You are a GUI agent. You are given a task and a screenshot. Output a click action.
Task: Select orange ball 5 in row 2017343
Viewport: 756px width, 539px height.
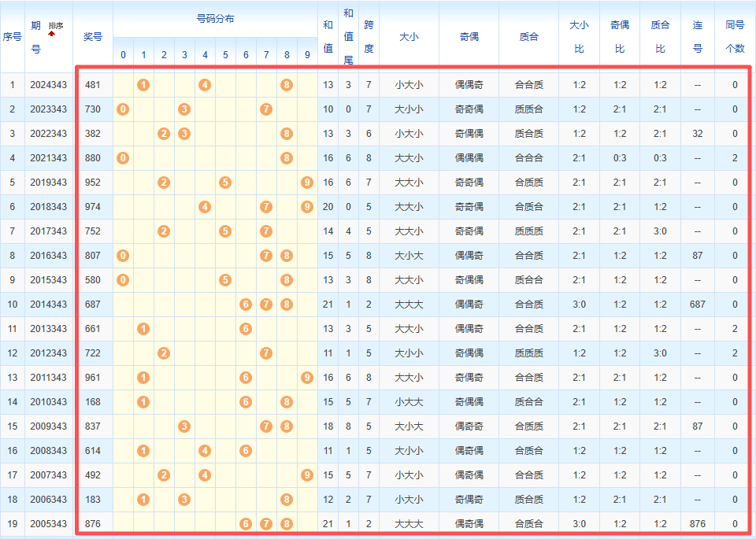point(225,231)
